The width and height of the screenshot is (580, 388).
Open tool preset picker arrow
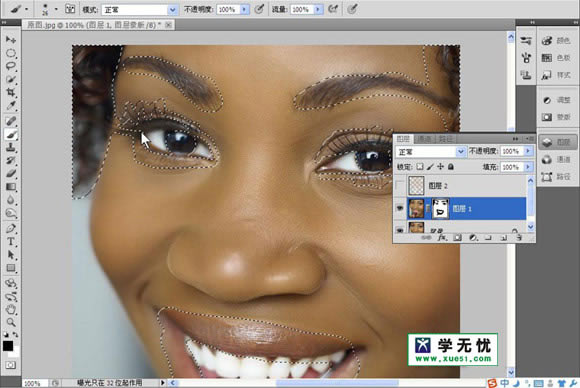point(27,9)
